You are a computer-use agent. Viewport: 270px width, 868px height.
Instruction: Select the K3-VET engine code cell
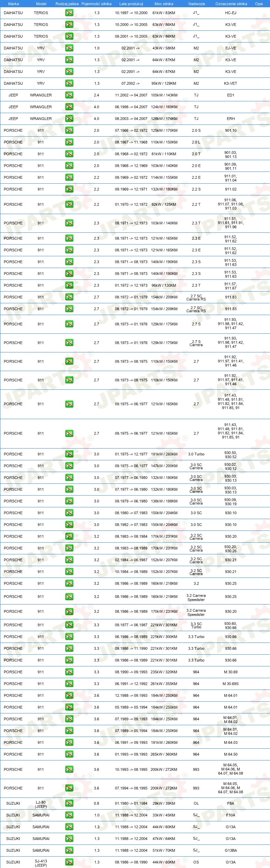point(231,83)
